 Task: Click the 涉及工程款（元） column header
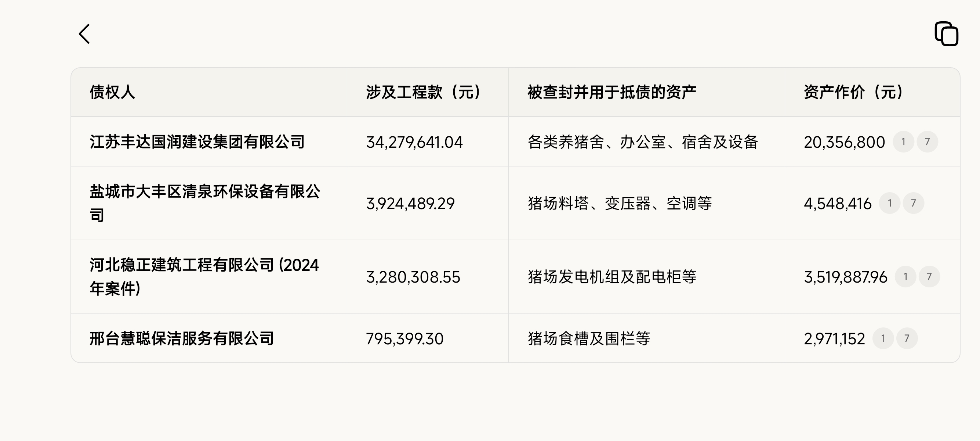(424, 92)
